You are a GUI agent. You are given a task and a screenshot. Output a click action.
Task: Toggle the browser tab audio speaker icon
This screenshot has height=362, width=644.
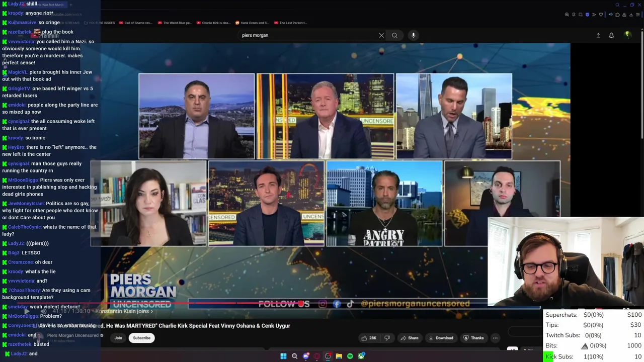(611, 15)
